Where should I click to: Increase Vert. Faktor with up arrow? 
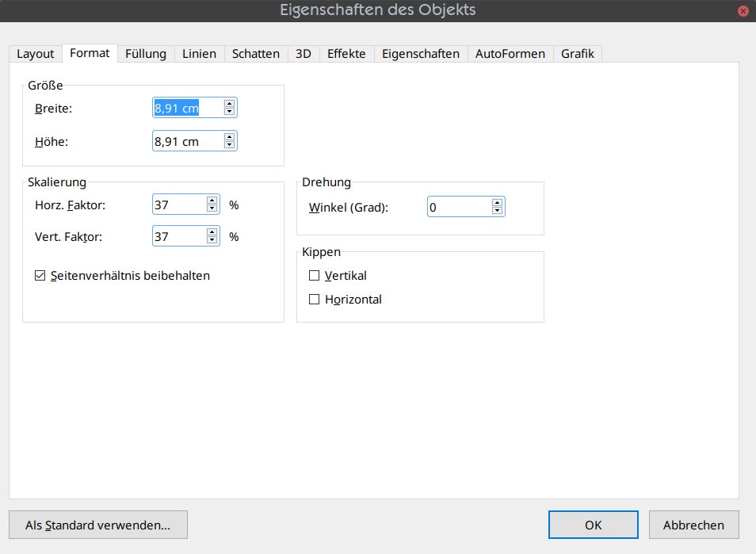pos(212,232)
